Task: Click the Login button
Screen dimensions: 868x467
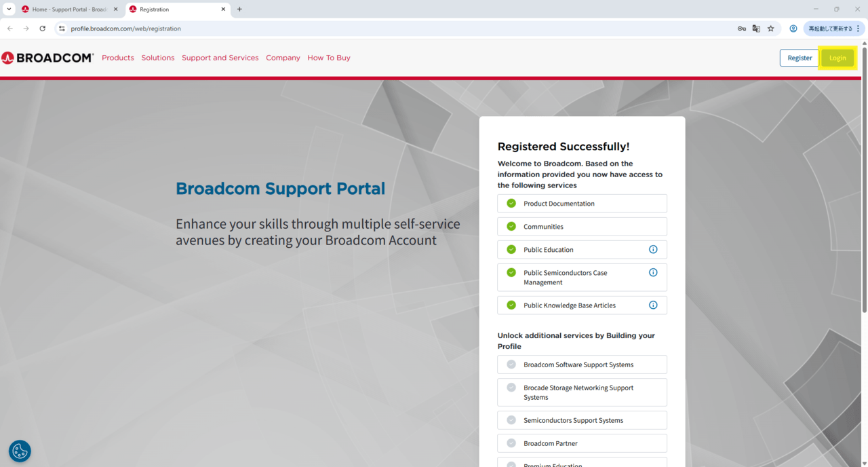Action: tap(837, 58)
